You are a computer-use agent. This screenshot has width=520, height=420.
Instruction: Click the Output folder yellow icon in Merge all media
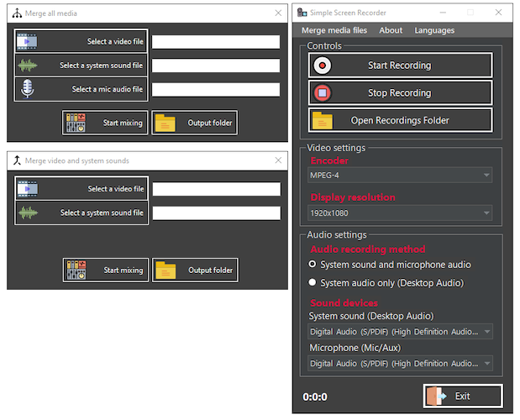tap(165, 123)
